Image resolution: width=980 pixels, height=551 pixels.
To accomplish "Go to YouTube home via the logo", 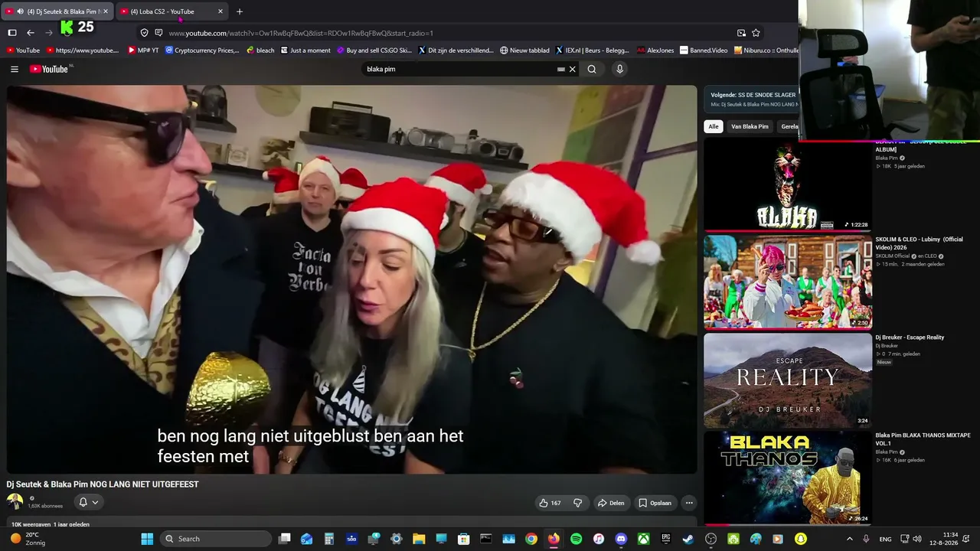I will pos(51,69).
